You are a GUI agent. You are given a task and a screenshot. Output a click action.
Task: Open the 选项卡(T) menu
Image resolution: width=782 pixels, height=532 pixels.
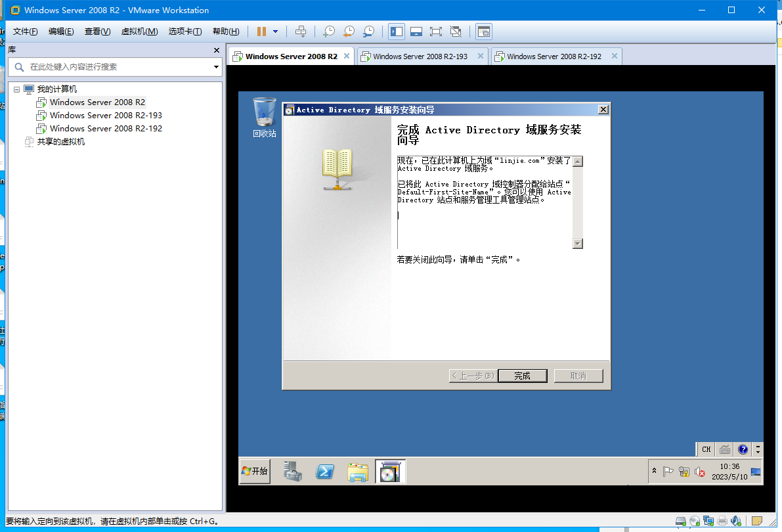[185, 32]
